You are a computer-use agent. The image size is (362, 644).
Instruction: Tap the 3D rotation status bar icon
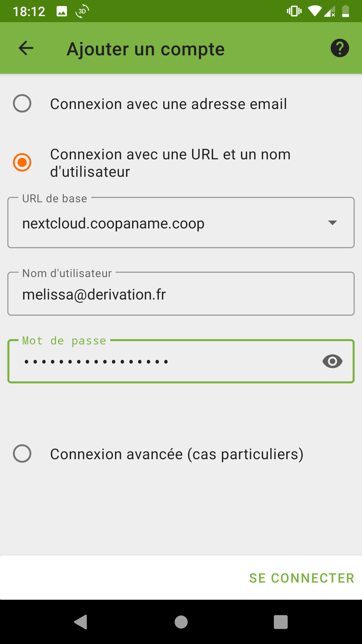tap(82, 11)
